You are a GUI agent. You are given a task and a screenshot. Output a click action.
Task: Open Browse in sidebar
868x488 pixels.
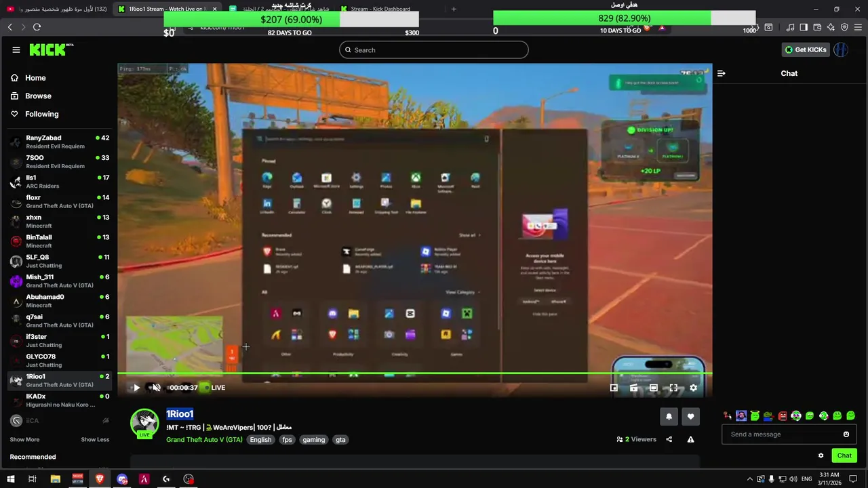(x=38, y=96)
